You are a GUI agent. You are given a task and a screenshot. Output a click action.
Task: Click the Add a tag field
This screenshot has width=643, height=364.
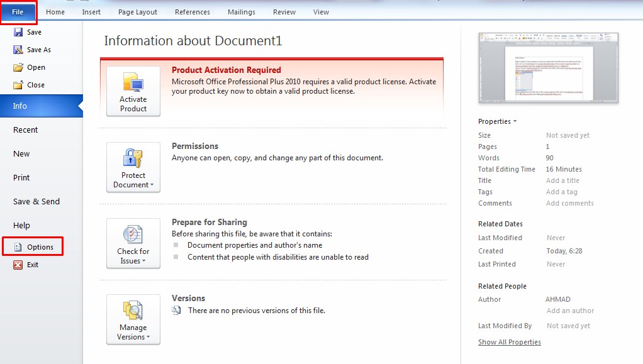pos(561,192)
